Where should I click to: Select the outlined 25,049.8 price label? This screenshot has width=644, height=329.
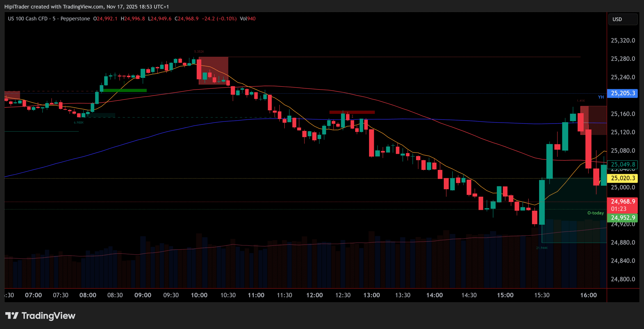coord(622,164)
